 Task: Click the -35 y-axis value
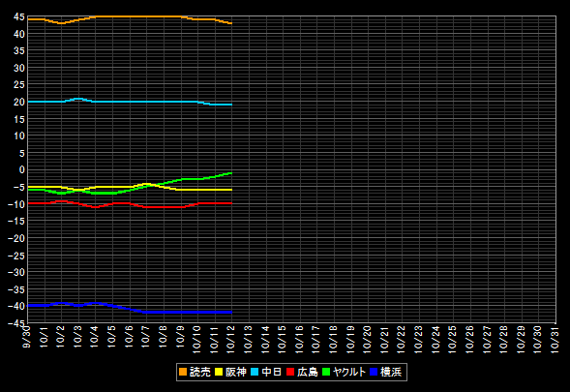(x=16, y=289)
